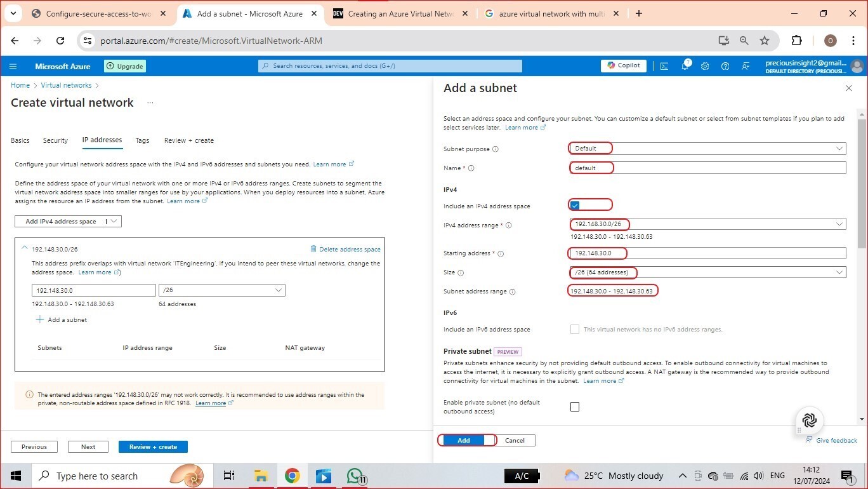Click the Next button
Screen dimensions: 868x489
click(x=88, y=446)
